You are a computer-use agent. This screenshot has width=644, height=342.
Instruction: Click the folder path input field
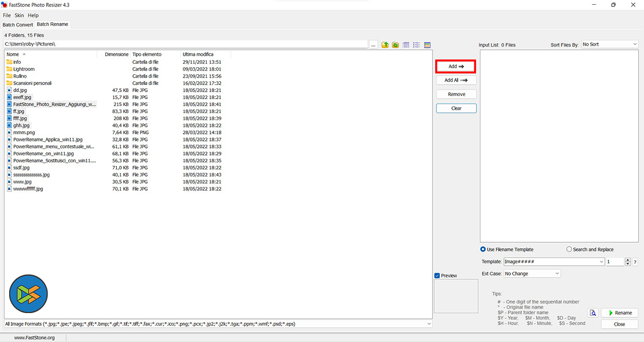point(185,44)
